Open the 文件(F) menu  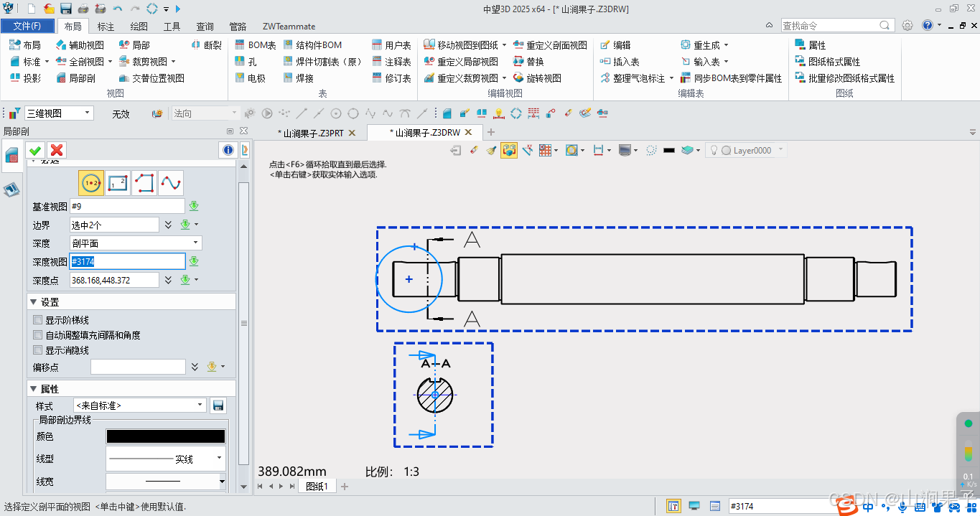(27, 26)
